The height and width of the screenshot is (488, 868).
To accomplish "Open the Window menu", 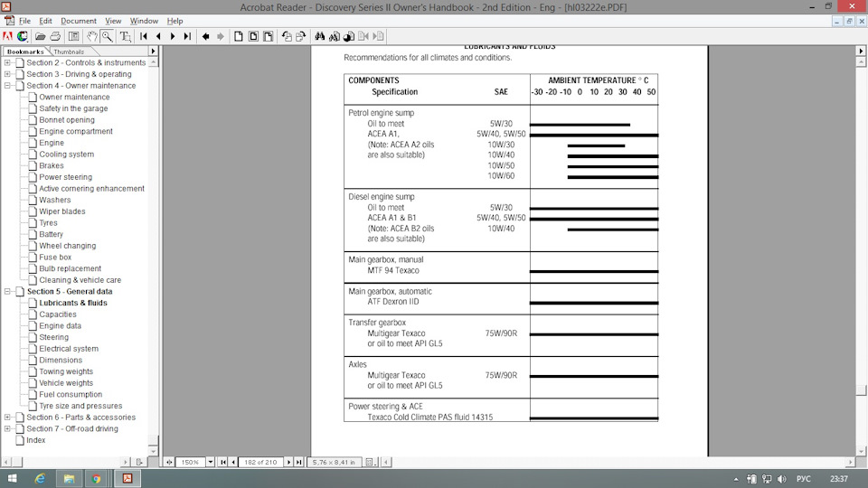I will (x=144, y=21).
